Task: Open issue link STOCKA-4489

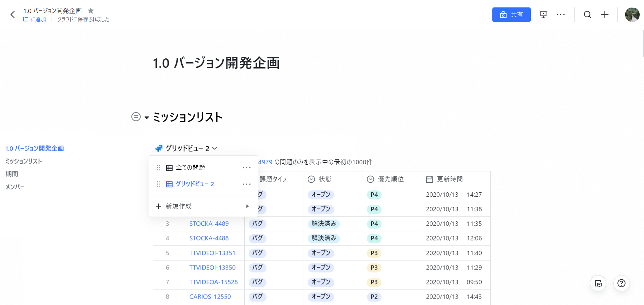Action: pos(209,224)
